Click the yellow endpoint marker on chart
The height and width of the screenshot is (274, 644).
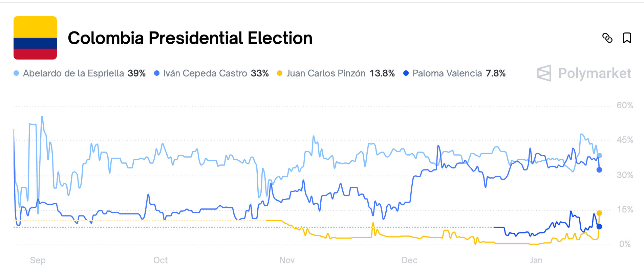click(x=599, y=213)
